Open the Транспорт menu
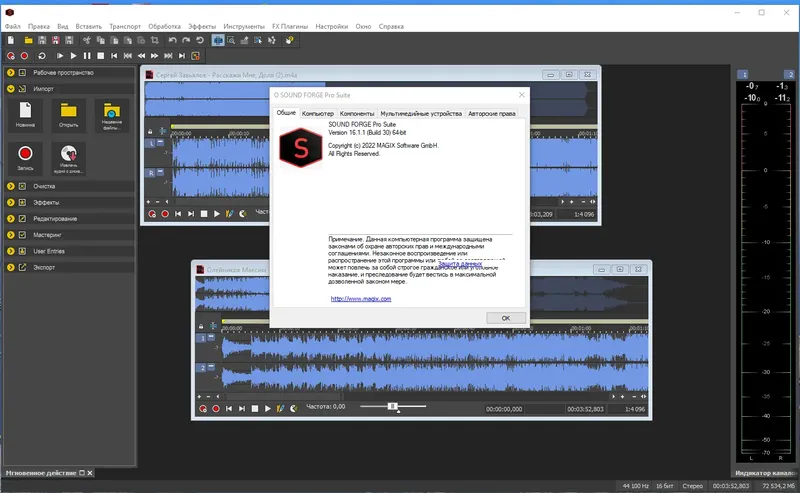The image size is (800, 493). coord(125,27)
